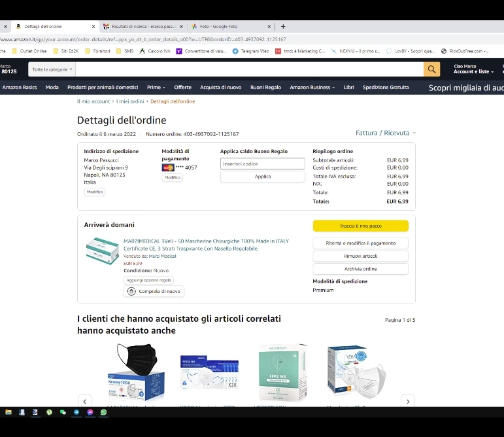This screenshot has height=437, width=504.
Task: Click Aggiungi opzione regalo button
Action: click(x=148, y=281)
